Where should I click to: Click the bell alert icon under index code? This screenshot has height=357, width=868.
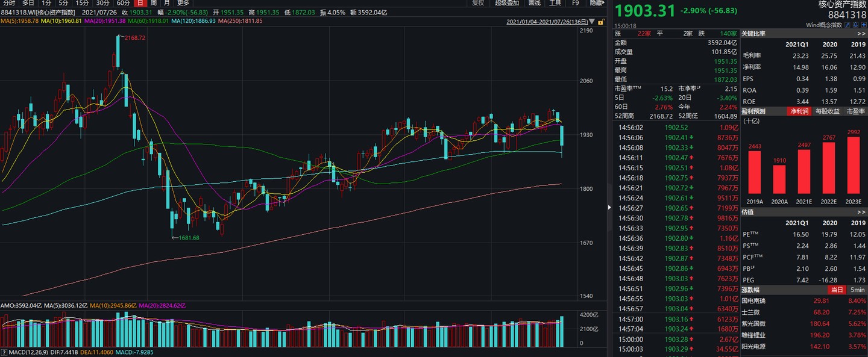pos(855,25)
